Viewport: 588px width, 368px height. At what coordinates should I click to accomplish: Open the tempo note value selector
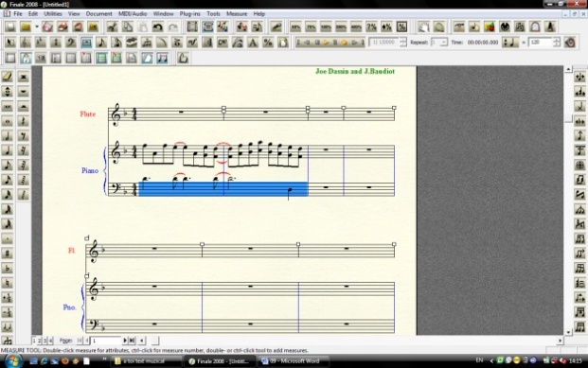510,42
